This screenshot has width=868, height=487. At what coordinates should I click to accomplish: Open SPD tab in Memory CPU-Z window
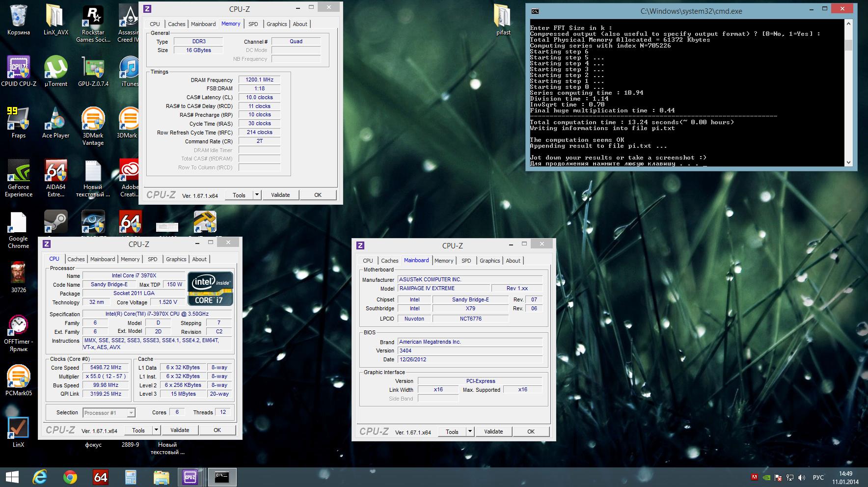(x=253, y=24)
